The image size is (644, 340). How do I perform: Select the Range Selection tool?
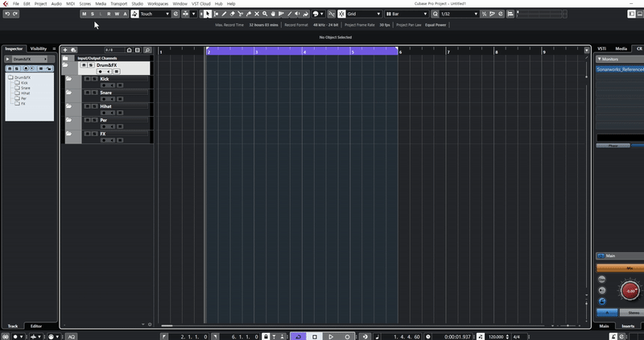click(x=216, y=14)
